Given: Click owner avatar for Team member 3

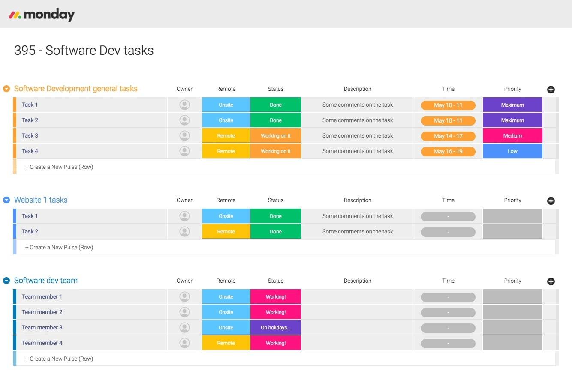Looking at the screenshot, I should coord(184,327).
